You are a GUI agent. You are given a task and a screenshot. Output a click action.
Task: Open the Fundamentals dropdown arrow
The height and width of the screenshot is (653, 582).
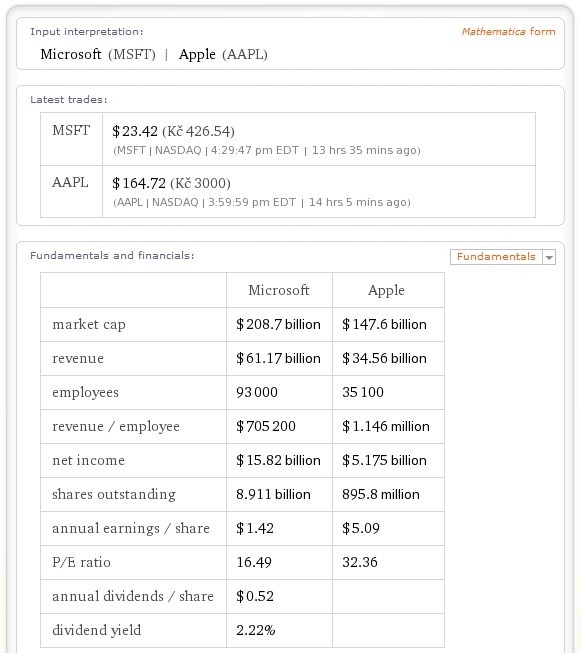coord(549,257)
